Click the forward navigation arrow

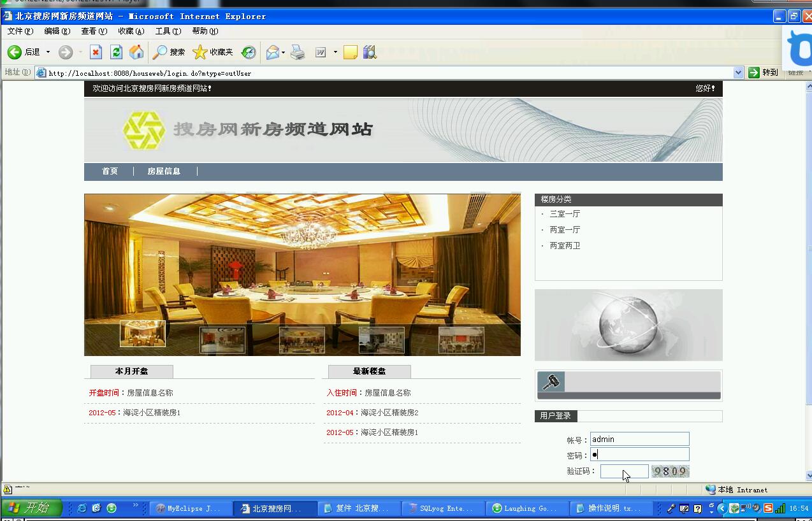(66, 52)
